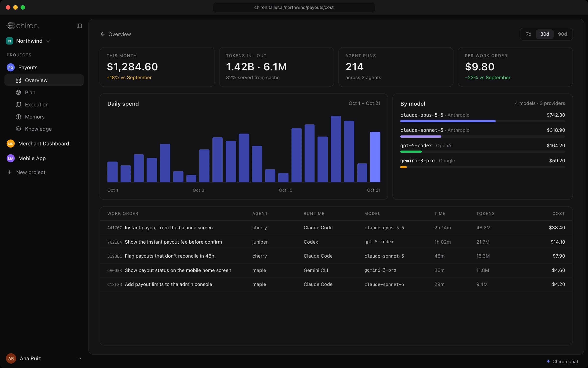
Task: Click the Knowledge globe icon
Action: pos(18,129)
